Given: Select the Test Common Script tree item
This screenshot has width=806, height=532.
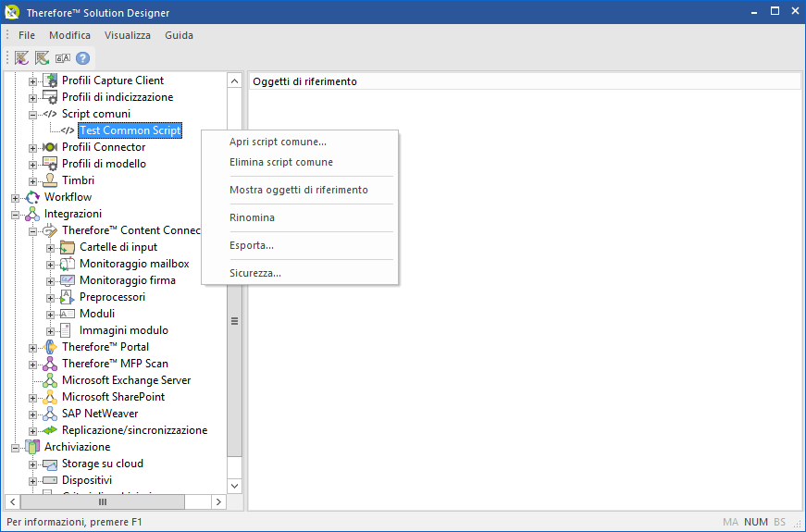Looking at the screenshot, I should [130, 130].
